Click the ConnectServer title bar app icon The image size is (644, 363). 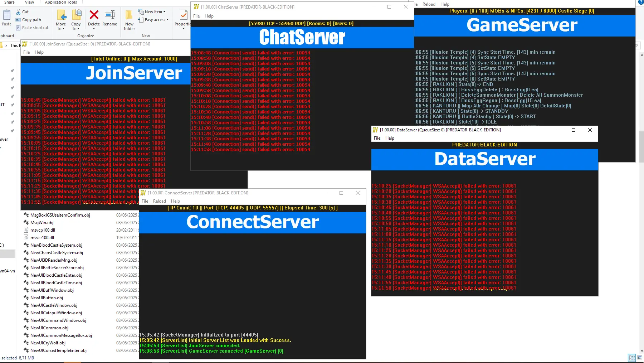tap(143, 193)
